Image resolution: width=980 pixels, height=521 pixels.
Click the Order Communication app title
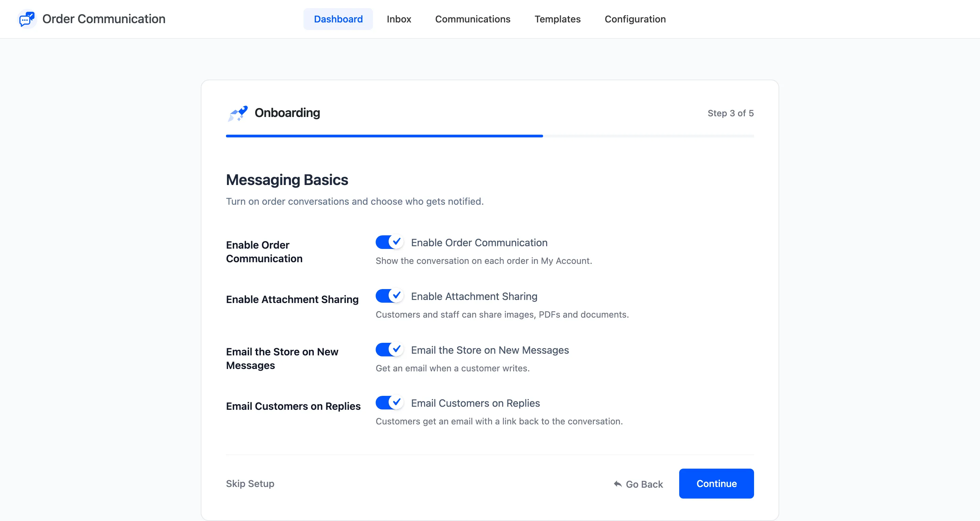pyautogui.click(x=104, y=19)
